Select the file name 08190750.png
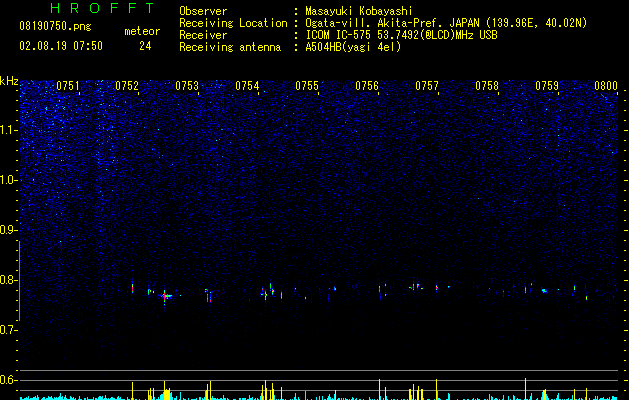Viewport: 629px width, 400px height. 55,27
